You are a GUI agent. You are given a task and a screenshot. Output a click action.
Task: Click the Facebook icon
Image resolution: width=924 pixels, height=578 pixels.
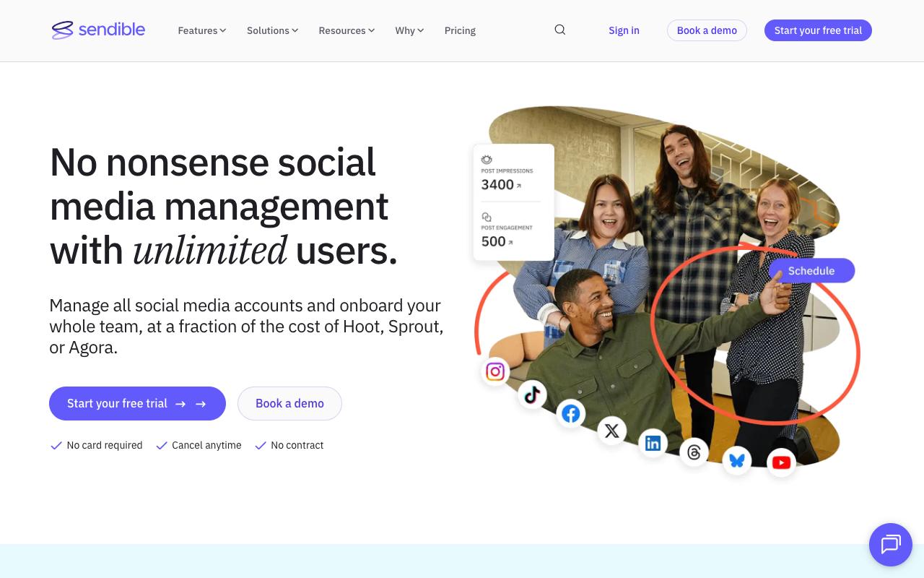[571, 413]
